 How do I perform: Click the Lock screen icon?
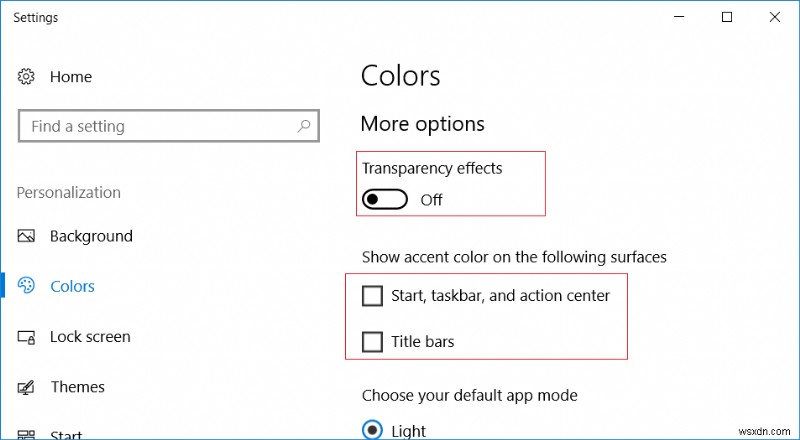tap(27, 337)
